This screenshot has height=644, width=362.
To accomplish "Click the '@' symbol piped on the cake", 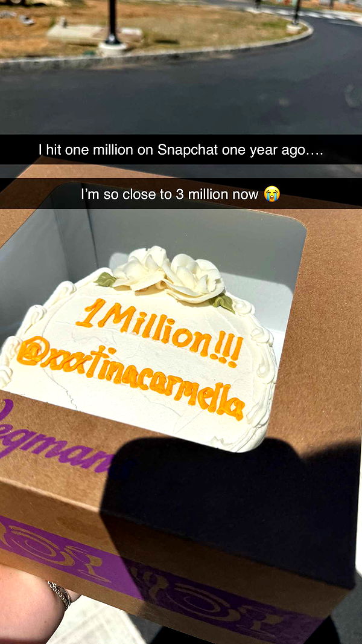I will click(x=33, y=350).
